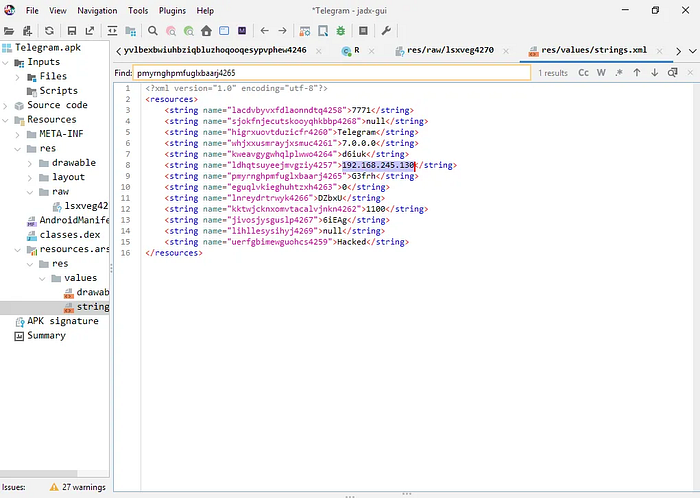This screenshot has width=700, height=498.
Task: Open the debugger green bug icon
Action: coord(341,31)
